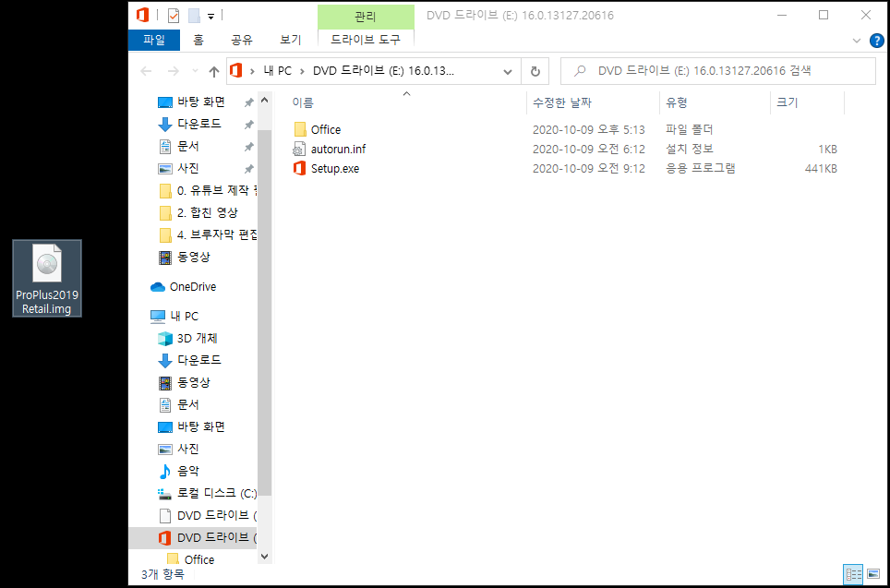This screenshot has width=890, height=588.
Task: Switch to large icons view
Action: 873,574
